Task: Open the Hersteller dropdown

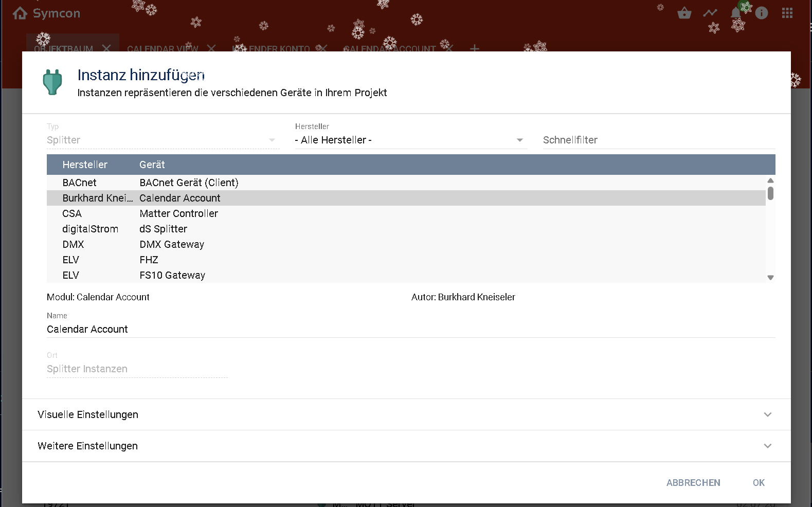Action: (411, 140)
